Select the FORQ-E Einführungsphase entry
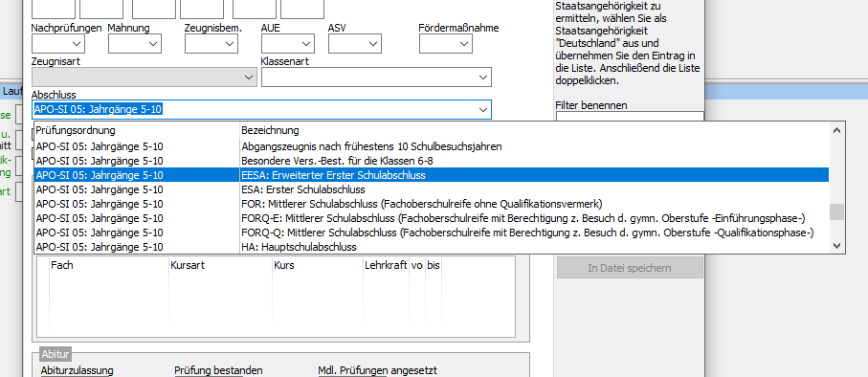The image size is (868, 377). 432,218
